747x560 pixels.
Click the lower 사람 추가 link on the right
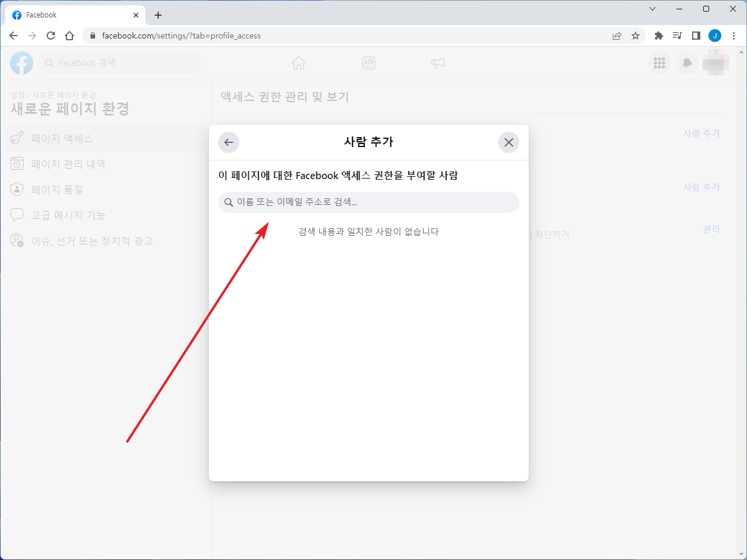(x=701, y=187)
